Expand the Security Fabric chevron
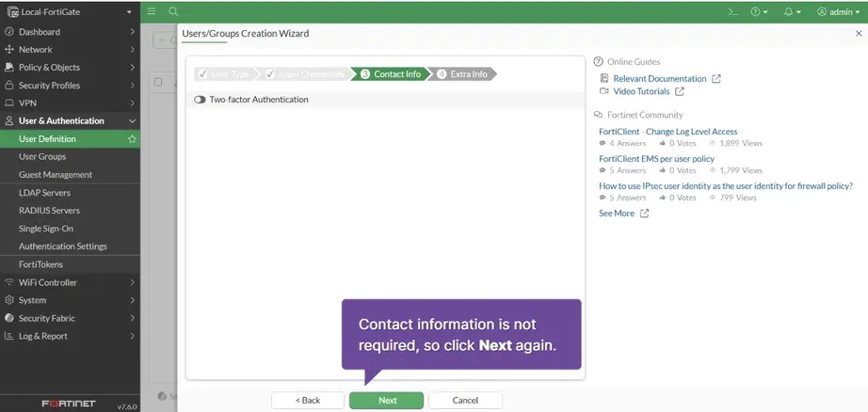868x412 pixels. click(133, 318)
